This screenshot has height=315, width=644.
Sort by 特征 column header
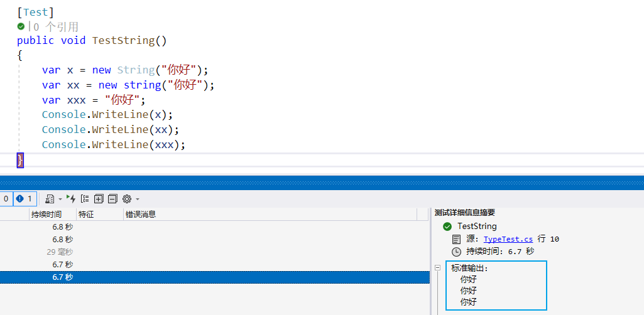point(100,214)
